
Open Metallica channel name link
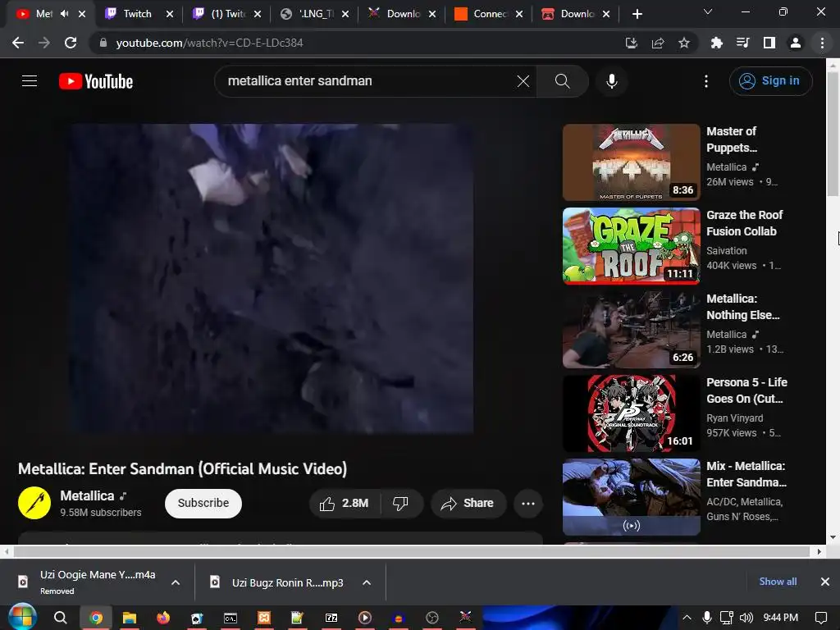click(x=87, y=495)
